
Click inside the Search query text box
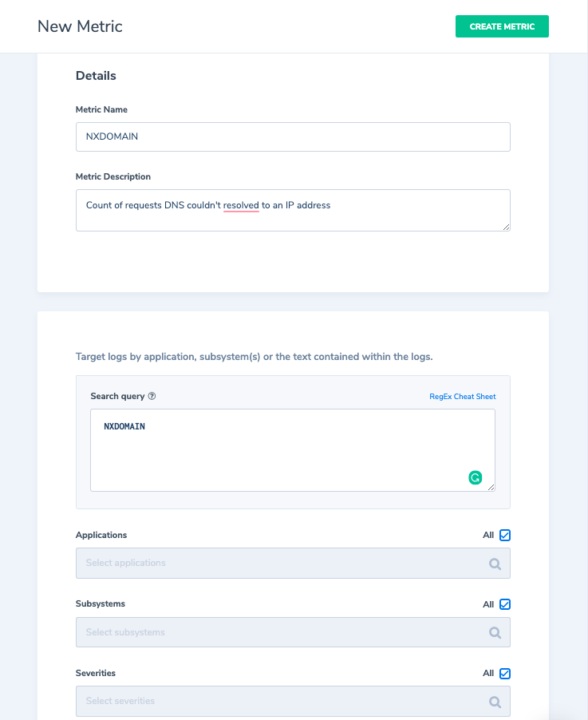(293, 450)
